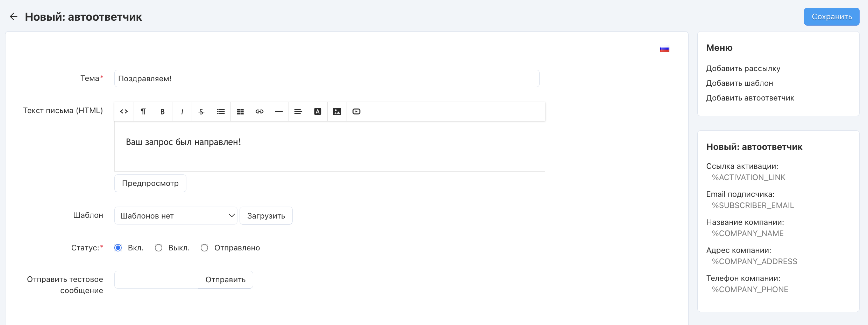The image size is (868, 325).
Task: Insert a hyperlink via link icon
Action: (x=259, y=111)
